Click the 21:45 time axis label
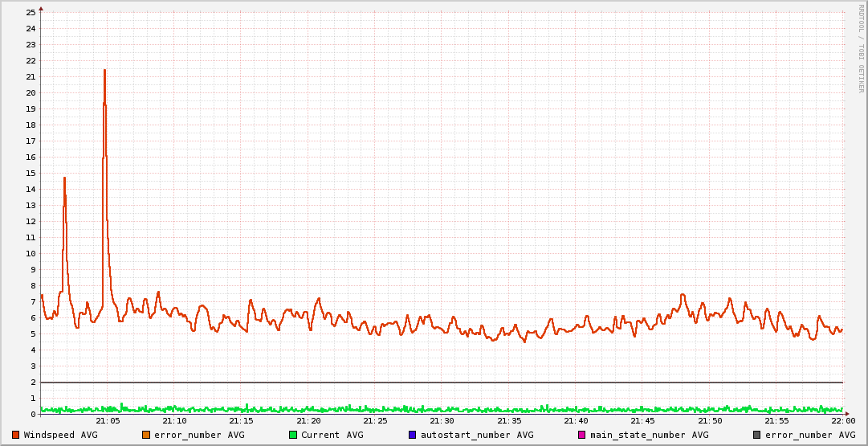The image size is (868, 446). [x=642, y=420]
